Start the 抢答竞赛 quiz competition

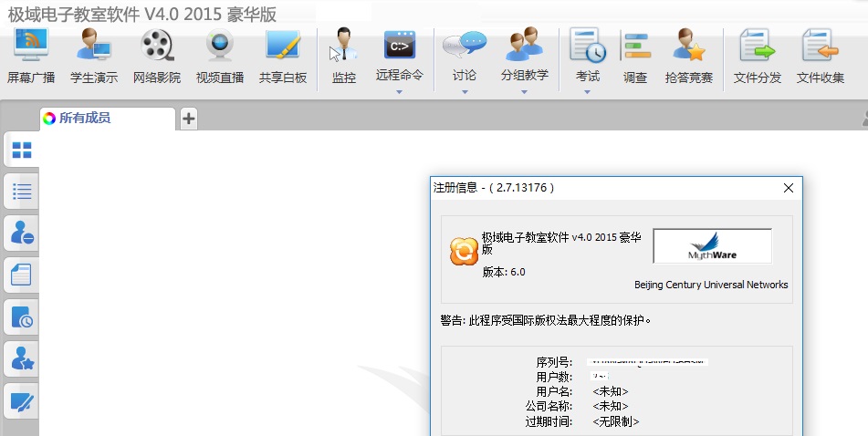tap(689, 56)
